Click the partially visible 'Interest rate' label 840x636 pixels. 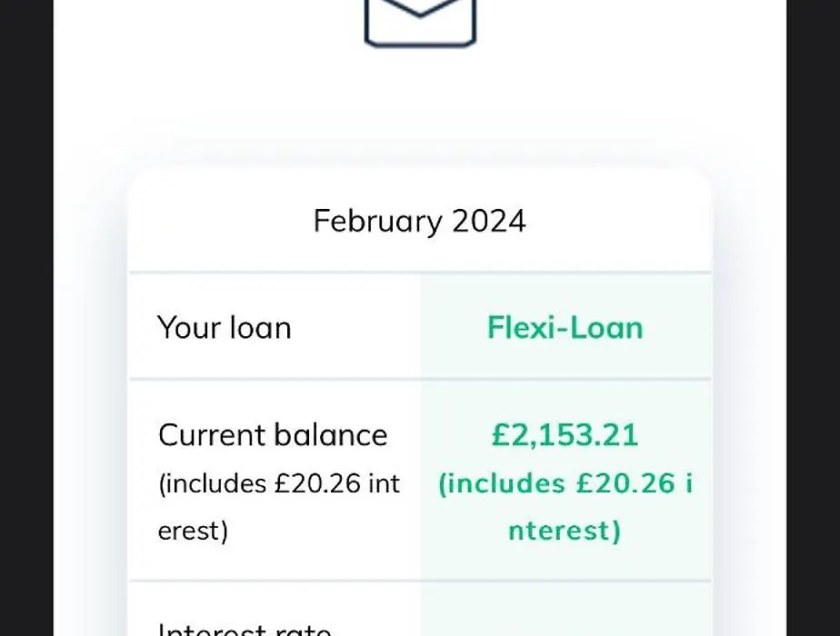tap(245, 629)
